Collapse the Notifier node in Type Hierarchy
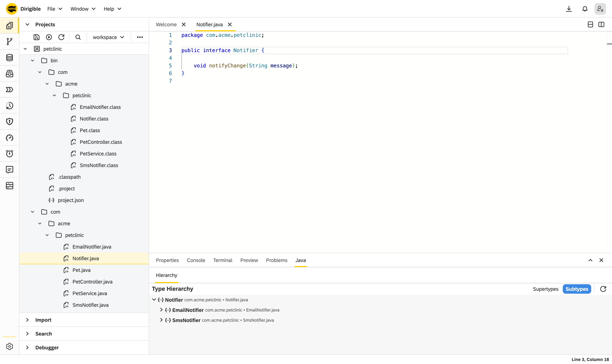Image resolution: width=612 pixels, height=364 pixels. [154, 300]
